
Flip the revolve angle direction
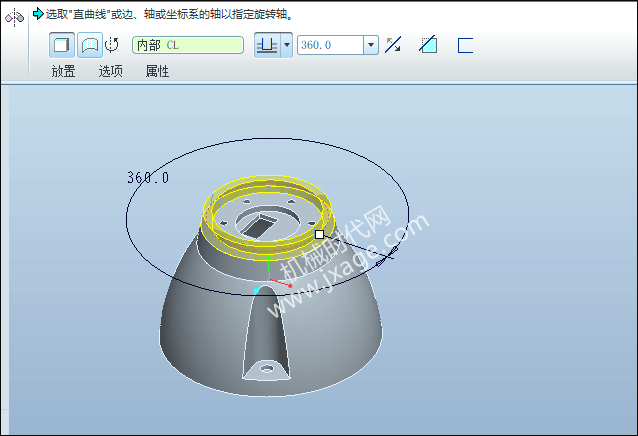[393, 45]
